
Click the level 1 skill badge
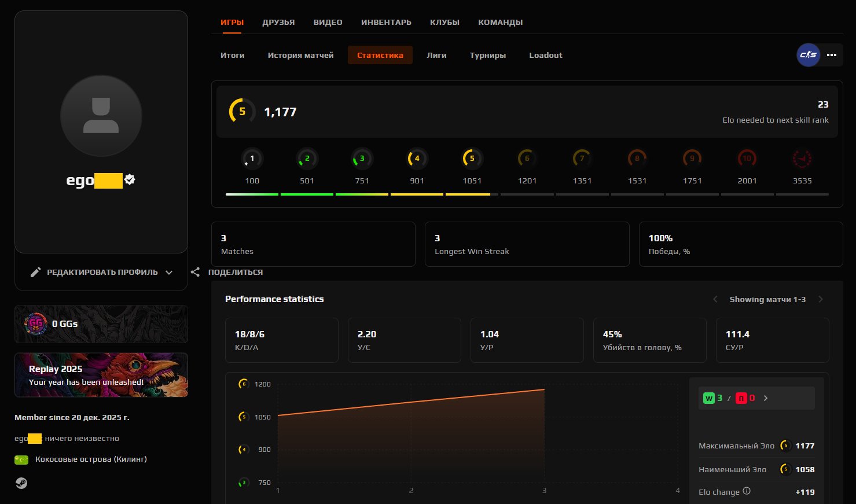[x=252, y=158]
